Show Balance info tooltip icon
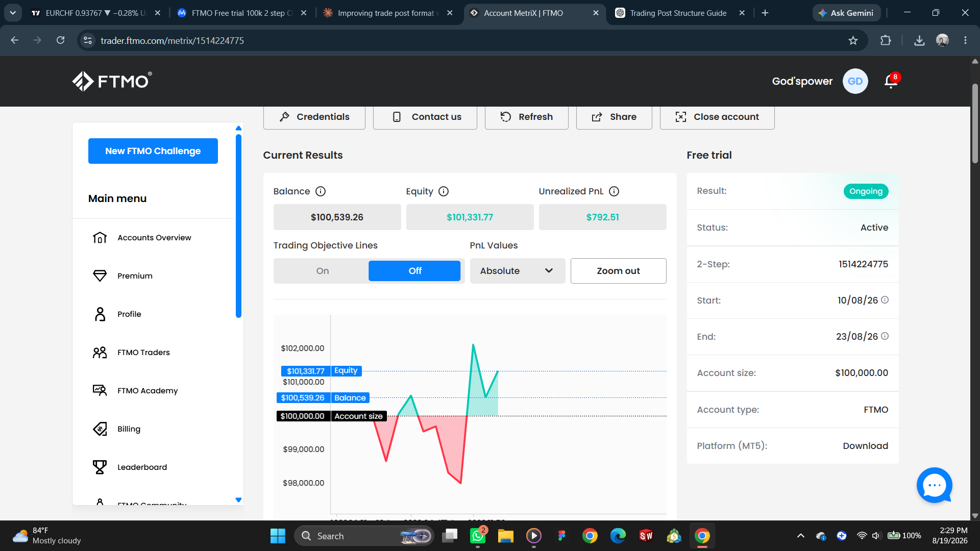980x551 pixels. pyautogui.click(x=321, y=191)
